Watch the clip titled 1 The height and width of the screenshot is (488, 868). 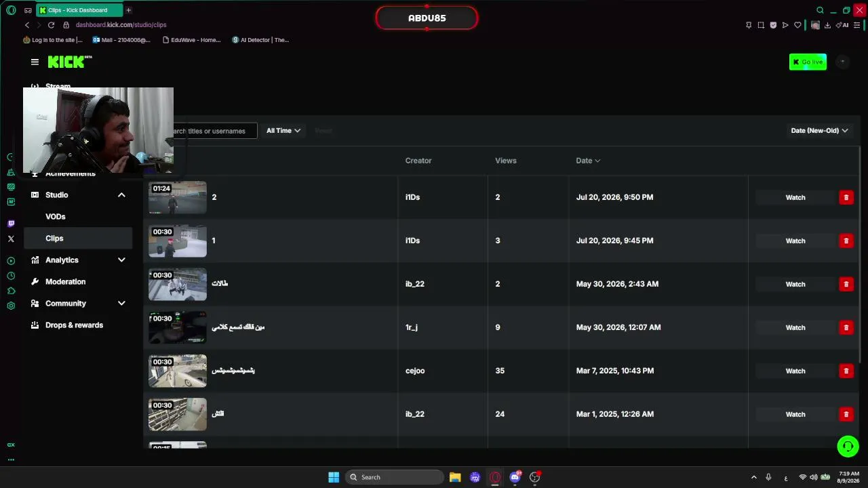pyautogui.click(x=795, y=241)
